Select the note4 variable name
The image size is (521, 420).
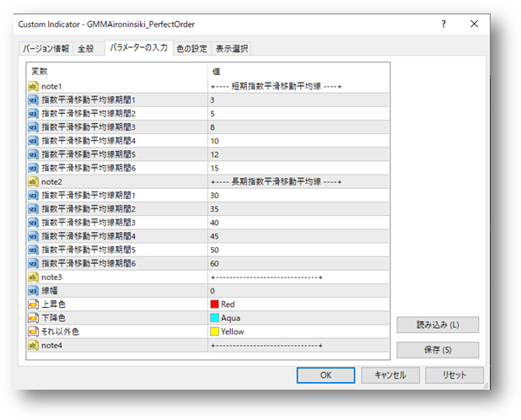[51, 345]
